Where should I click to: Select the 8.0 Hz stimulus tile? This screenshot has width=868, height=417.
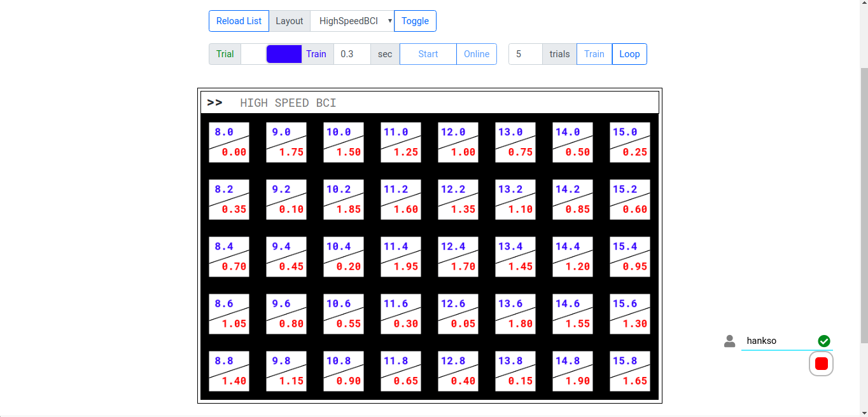(x=229, y=142)
